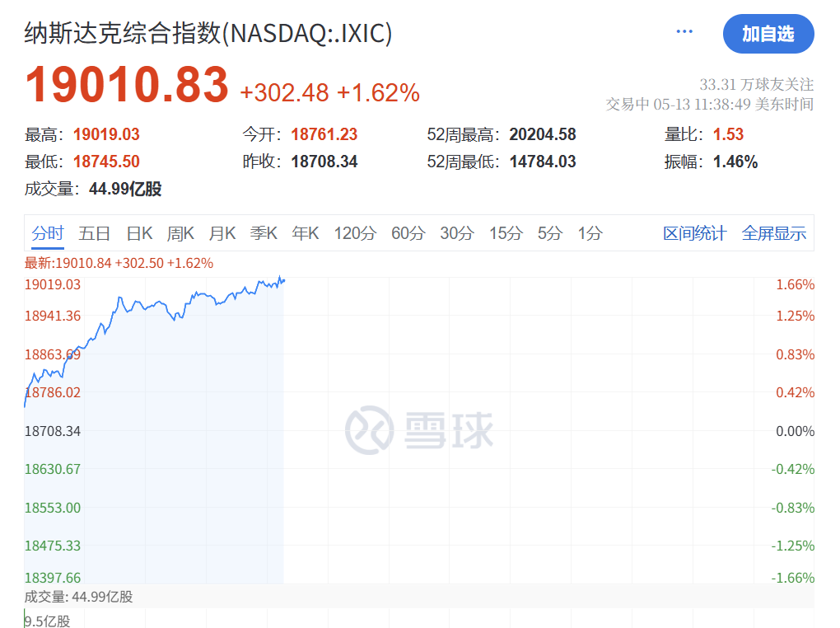
Task: Open 区间统计 range statistics
Action: tap(695, 233)
